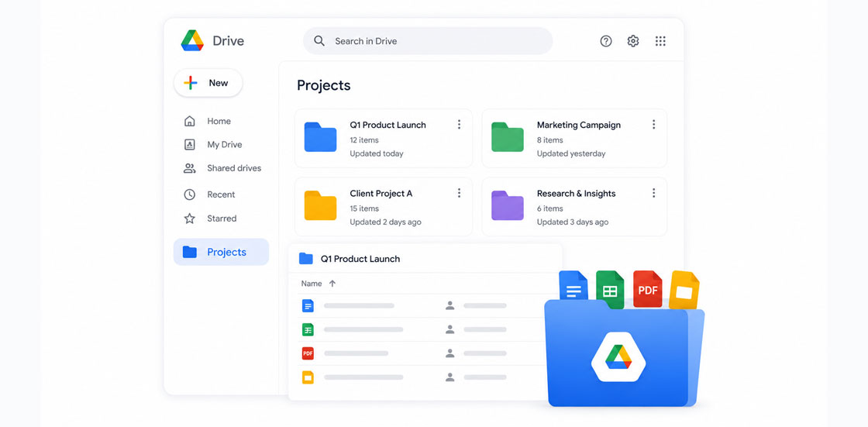Open the Docs file row icon
Screen dimensions: 868x427
point(308,305)
